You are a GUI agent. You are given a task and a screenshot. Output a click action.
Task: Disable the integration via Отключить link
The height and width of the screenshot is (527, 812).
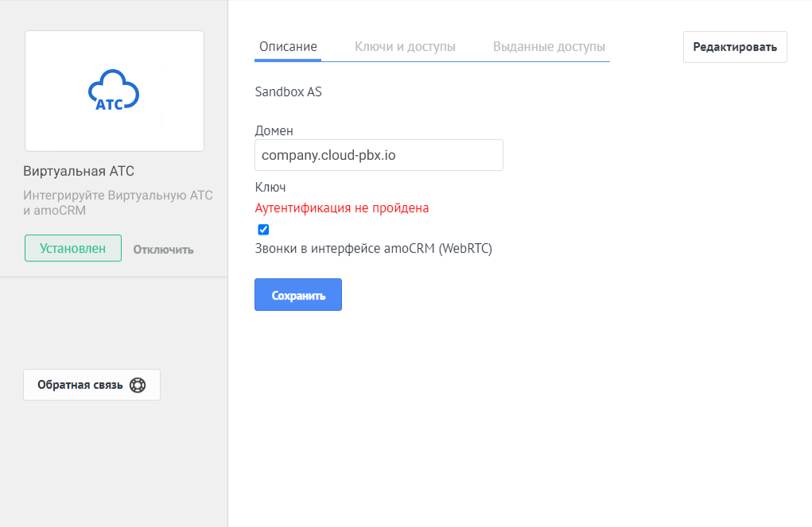click(x=163, y=250)
